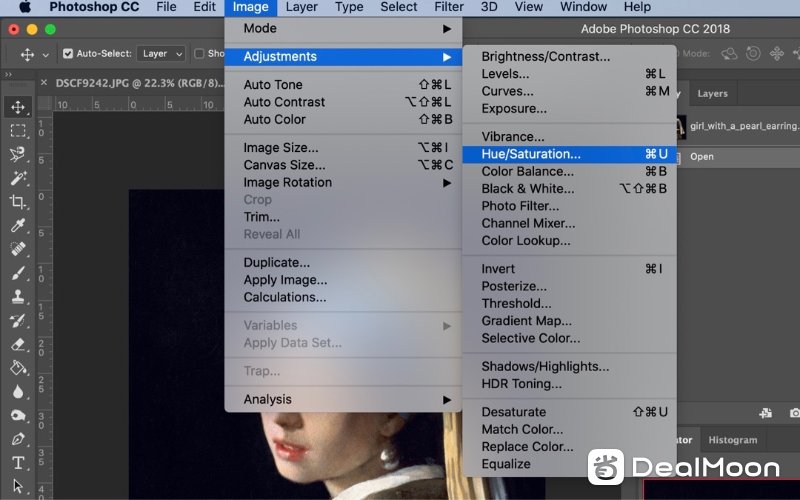Open the Apple menu
This screenshot has height=500, width=800.
(25, 7)
